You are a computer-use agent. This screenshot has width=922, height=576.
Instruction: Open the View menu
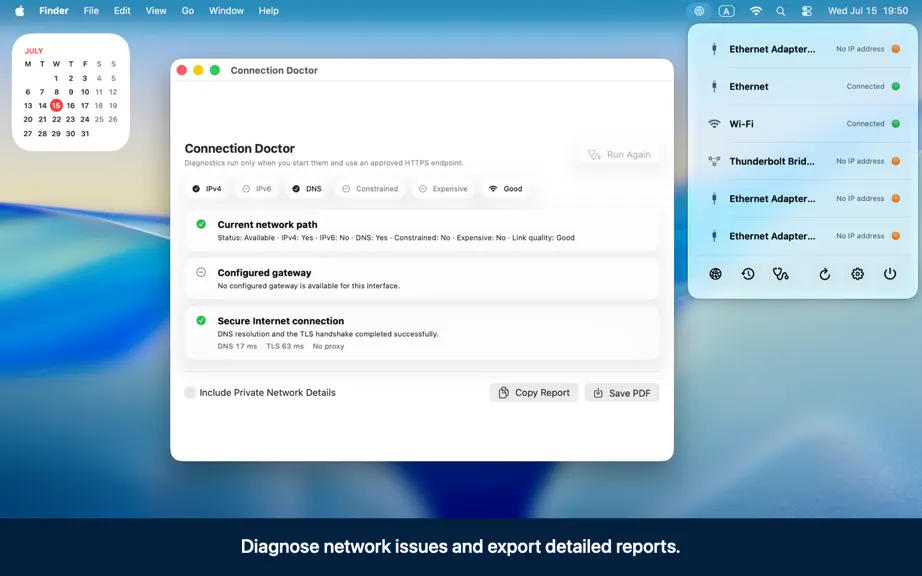tap(156, 11)
